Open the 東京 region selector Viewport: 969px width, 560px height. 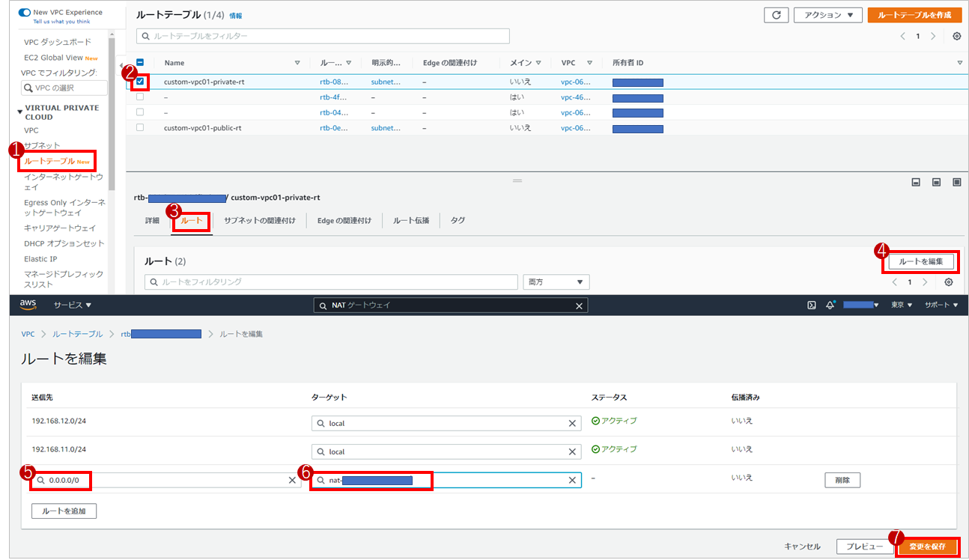(902, 305)
